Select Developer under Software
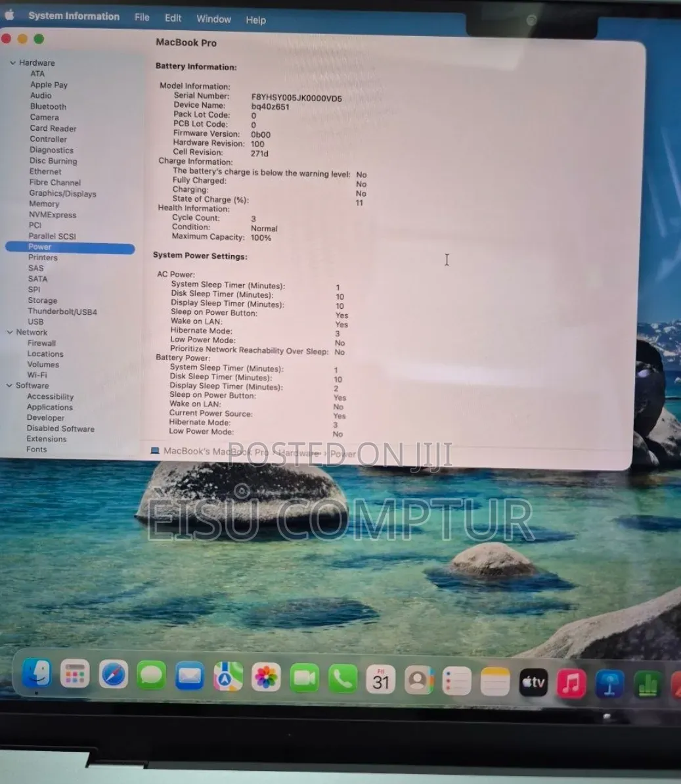 tap(45, 418)
